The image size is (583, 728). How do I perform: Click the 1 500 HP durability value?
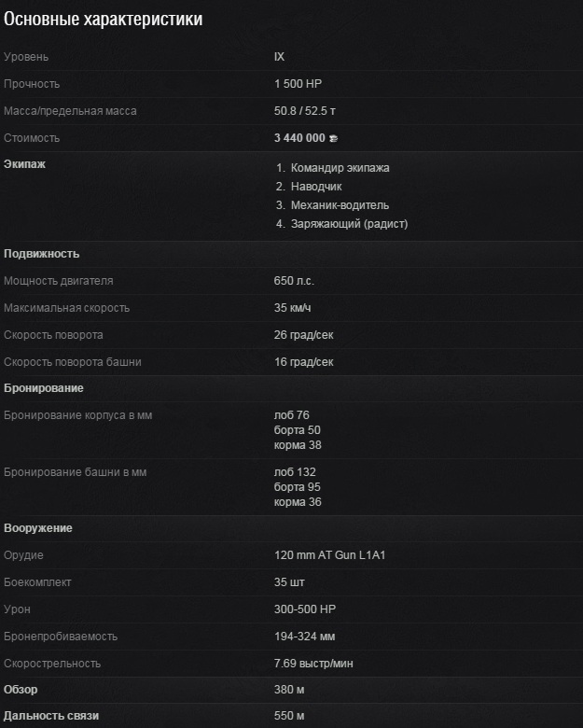(298, 84)
